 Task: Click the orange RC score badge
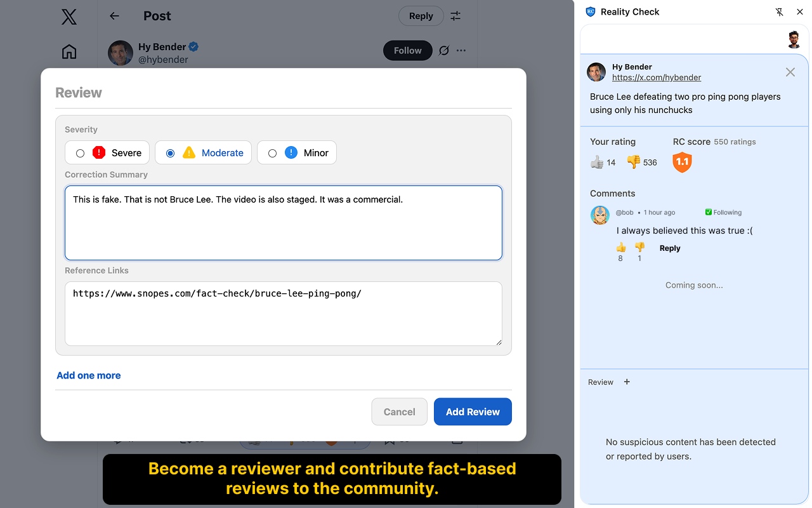682,162
